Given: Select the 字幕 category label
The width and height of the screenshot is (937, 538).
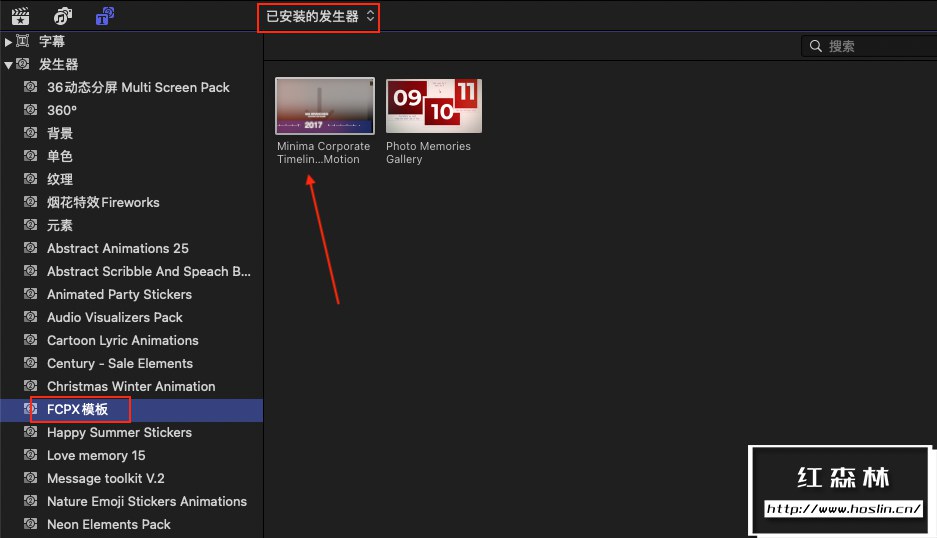Looking at the screenshot, I should 52,41.
